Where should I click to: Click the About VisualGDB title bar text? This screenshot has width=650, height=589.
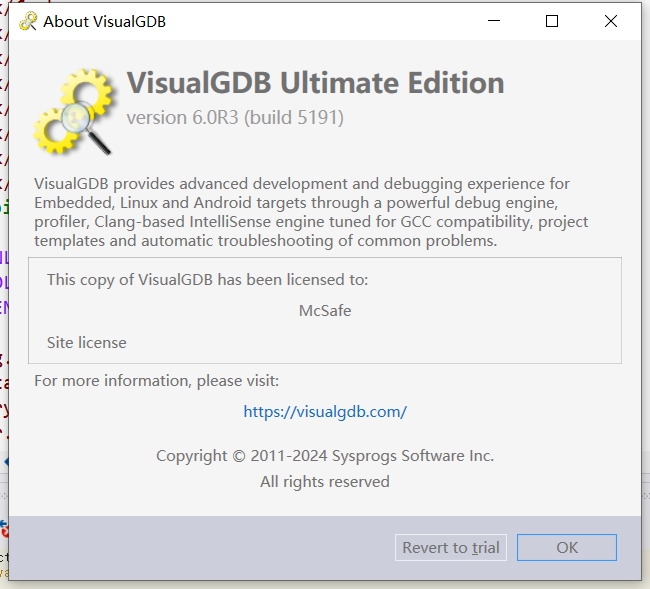(x=104, y=22)
